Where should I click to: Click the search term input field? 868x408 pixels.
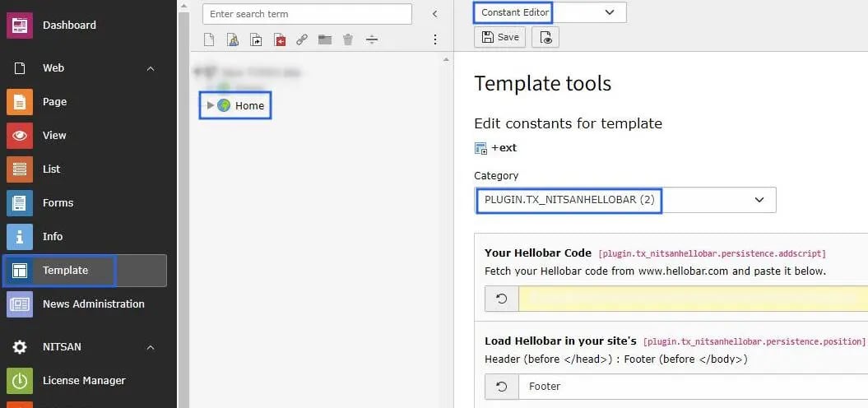tap(307, 14)
